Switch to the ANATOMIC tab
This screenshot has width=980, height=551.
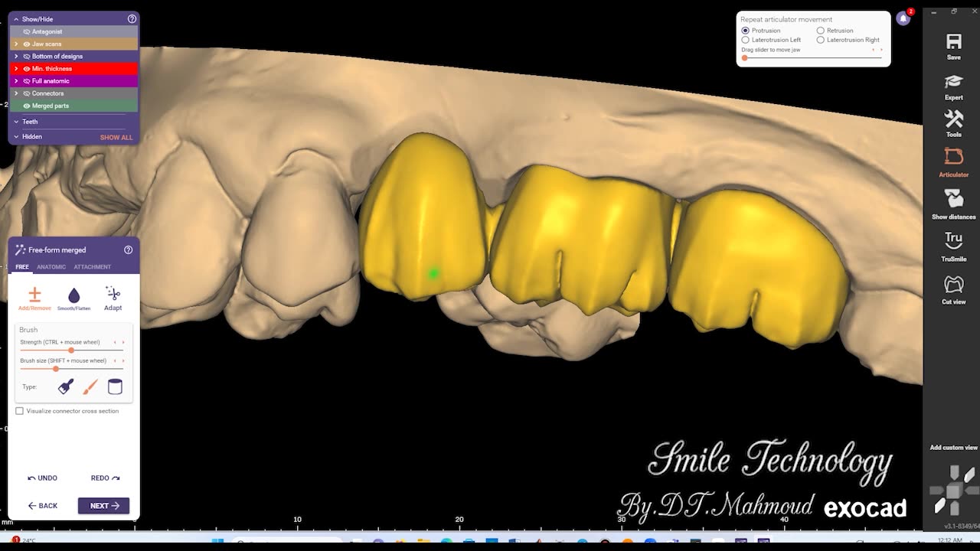51,267
